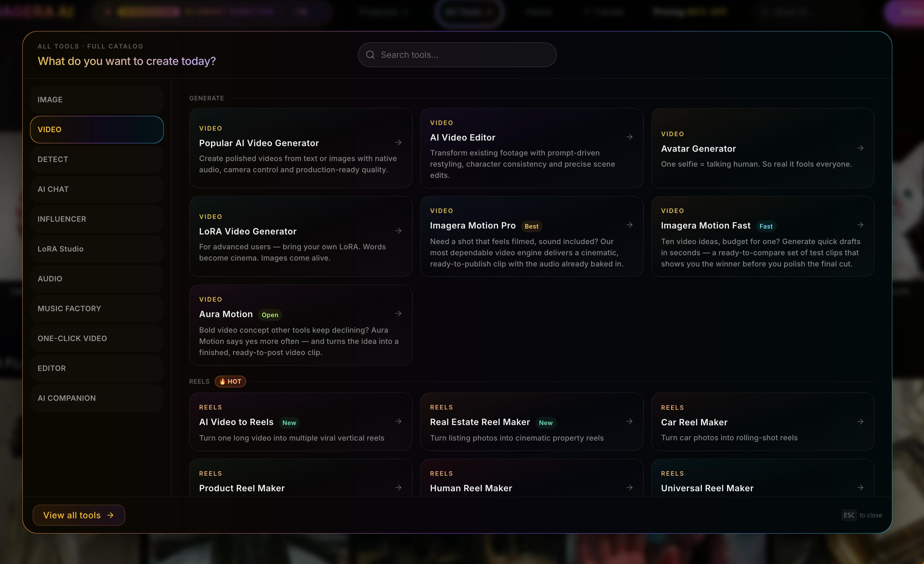Select the VIDEO category in sidebar
This screenshot has height=564, width=924.
coord(97,129)
